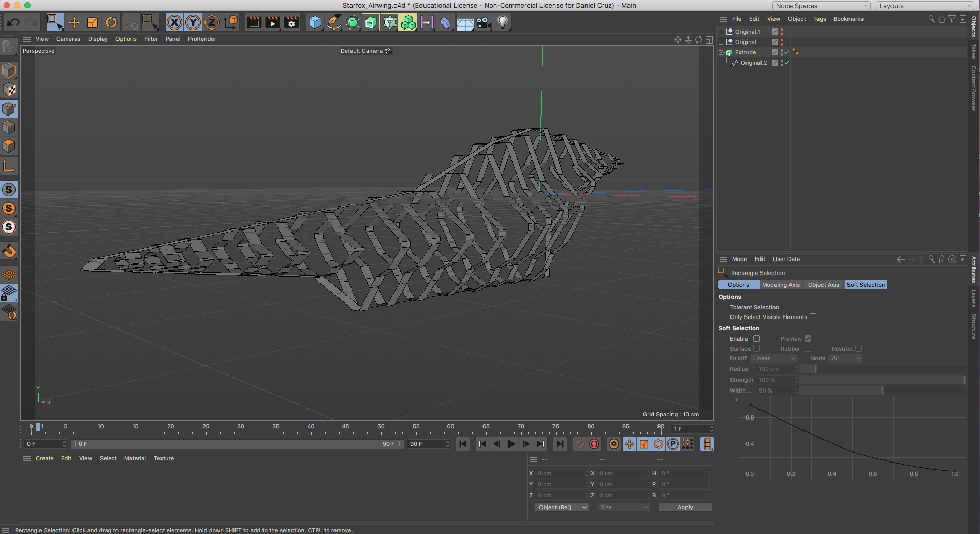Screen dimensions: 980x534
Task: Enable Tolerant Selection checkbox
Action: [x=813, y=307]
